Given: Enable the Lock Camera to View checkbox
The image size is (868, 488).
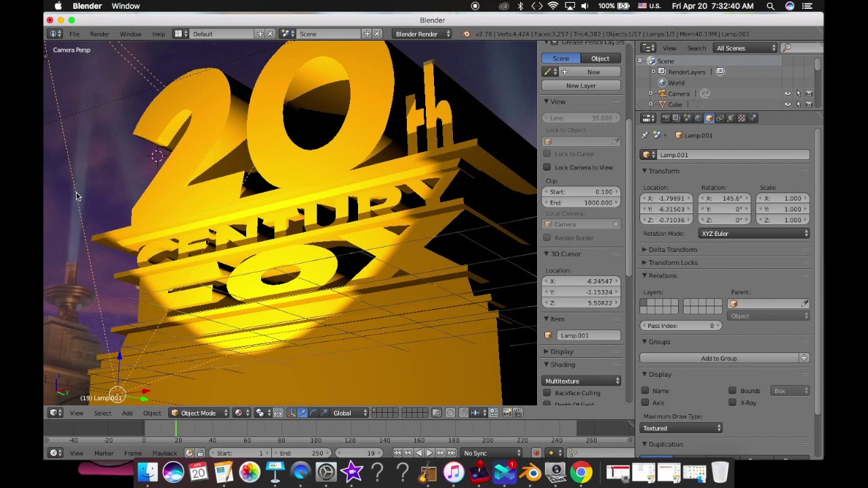Looking at the screenshot, I should click(x=547, y=167).
